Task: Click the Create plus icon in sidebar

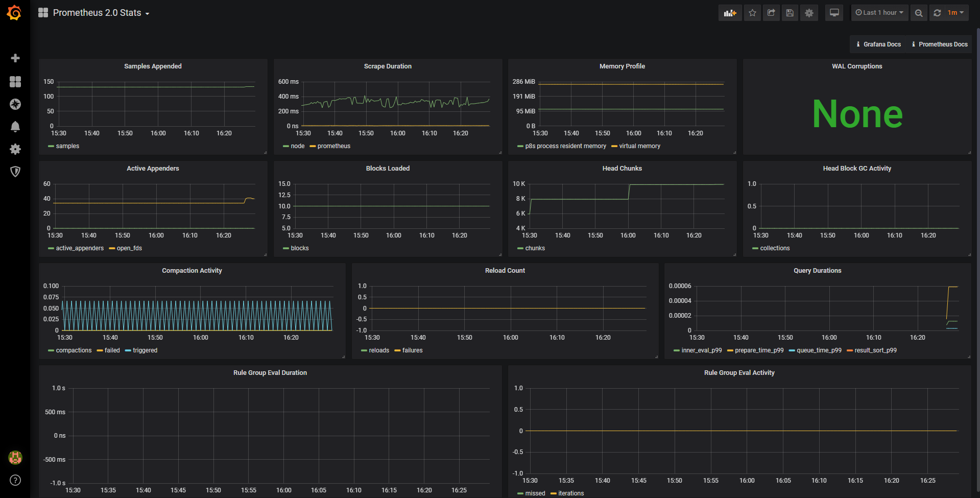Action: pyautogui.click(x=15, y=58)
